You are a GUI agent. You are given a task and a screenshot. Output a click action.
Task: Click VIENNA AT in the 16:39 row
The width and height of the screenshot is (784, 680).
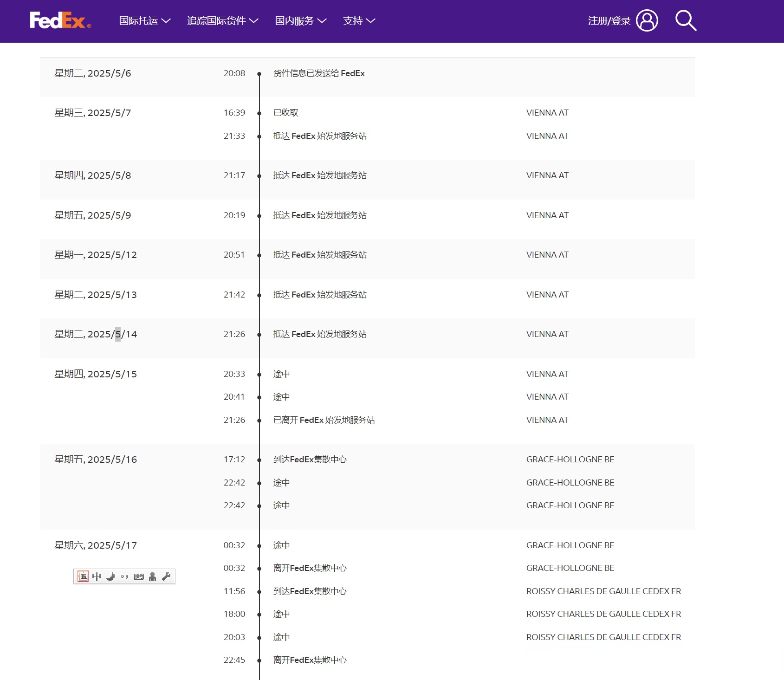(x=547, y=113)
